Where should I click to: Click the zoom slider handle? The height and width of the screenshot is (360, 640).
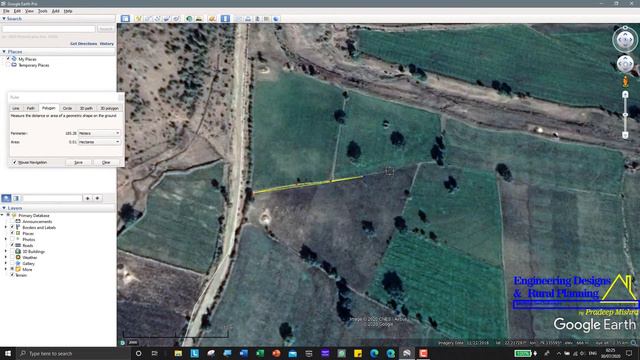coord(625,115)
